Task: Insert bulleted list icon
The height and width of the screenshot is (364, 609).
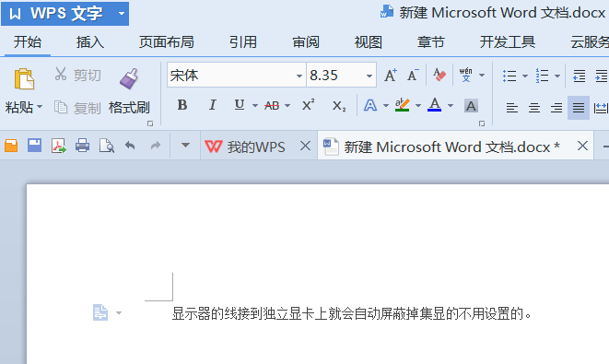Action: click(509, 76)
